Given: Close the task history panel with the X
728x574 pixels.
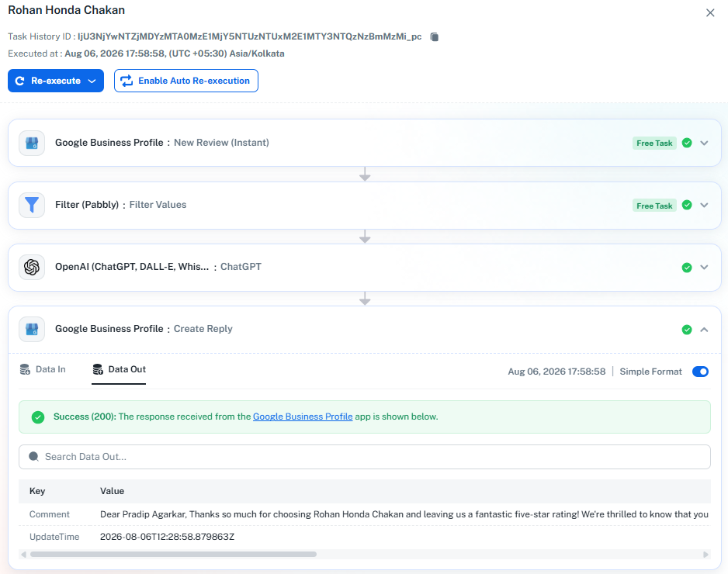Looking at the screenshot, I should tap(710, 13).
